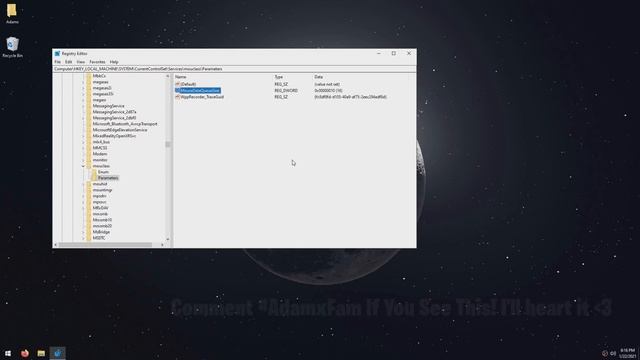Open the Recycle Bin desktop icon

click(x=12, y=47)
